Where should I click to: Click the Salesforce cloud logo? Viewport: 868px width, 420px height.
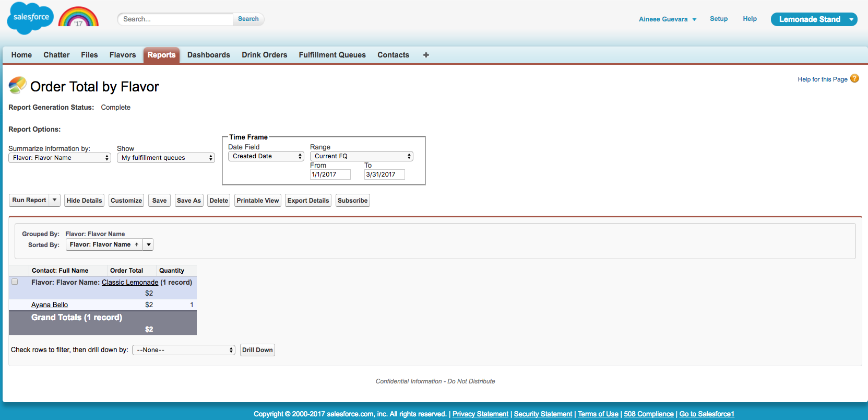(x=30, y=18)
